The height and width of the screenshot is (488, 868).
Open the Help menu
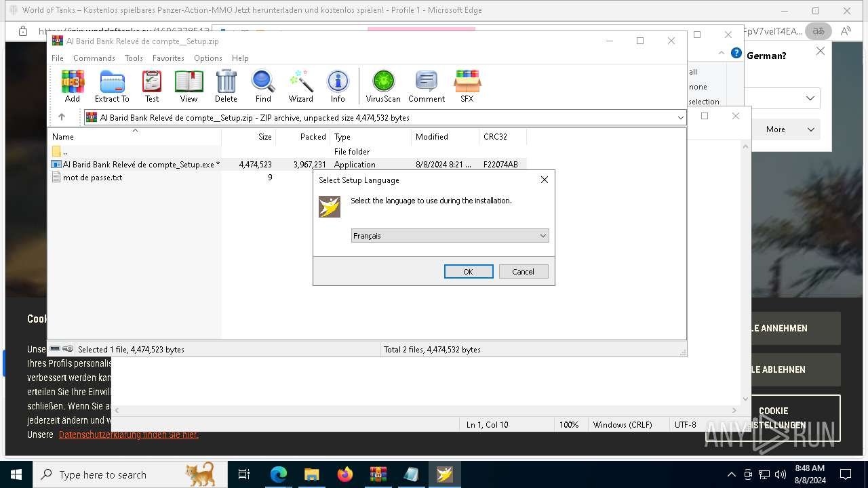(240, 58)
